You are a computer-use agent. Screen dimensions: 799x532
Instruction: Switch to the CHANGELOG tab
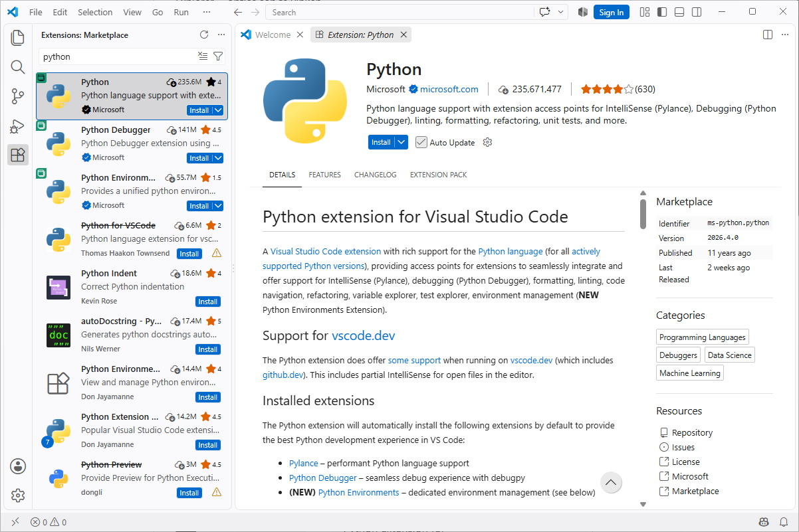[x=376, y=175]
